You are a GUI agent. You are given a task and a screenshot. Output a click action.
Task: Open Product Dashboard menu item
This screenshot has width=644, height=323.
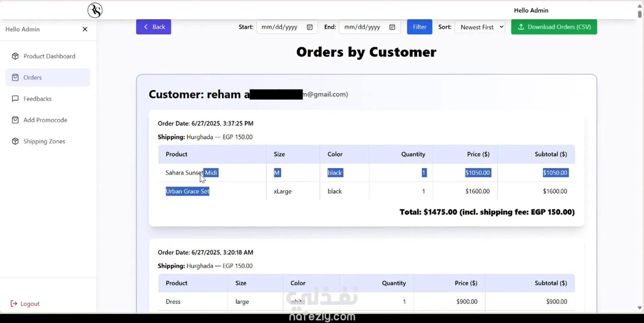48,56
